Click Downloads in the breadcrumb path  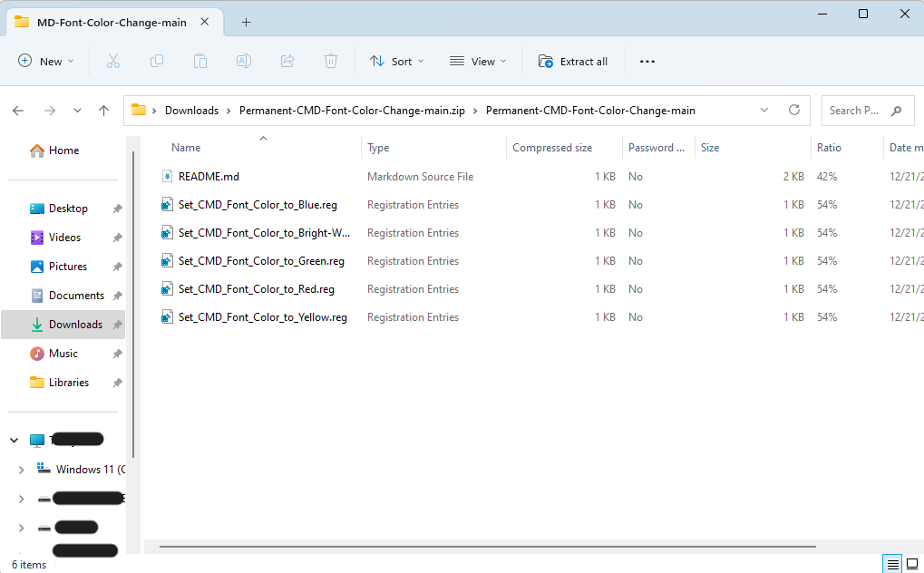[x=191, y=111]
